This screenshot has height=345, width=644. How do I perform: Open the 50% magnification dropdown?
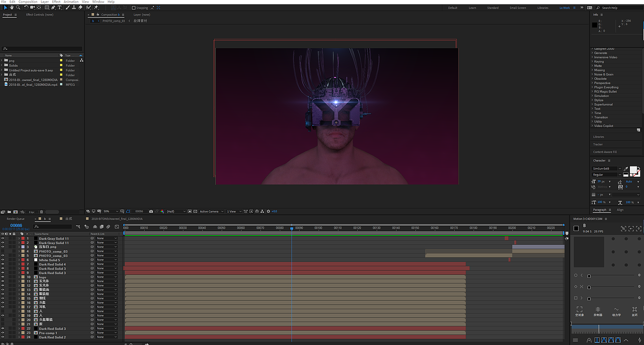point(111,211)
